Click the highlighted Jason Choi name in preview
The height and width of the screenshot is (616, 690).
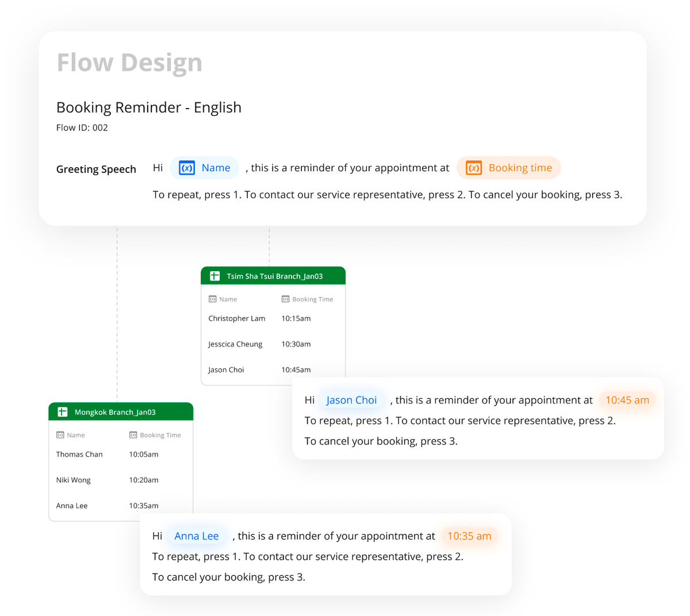pyautogui.click(x=351, y=400)
